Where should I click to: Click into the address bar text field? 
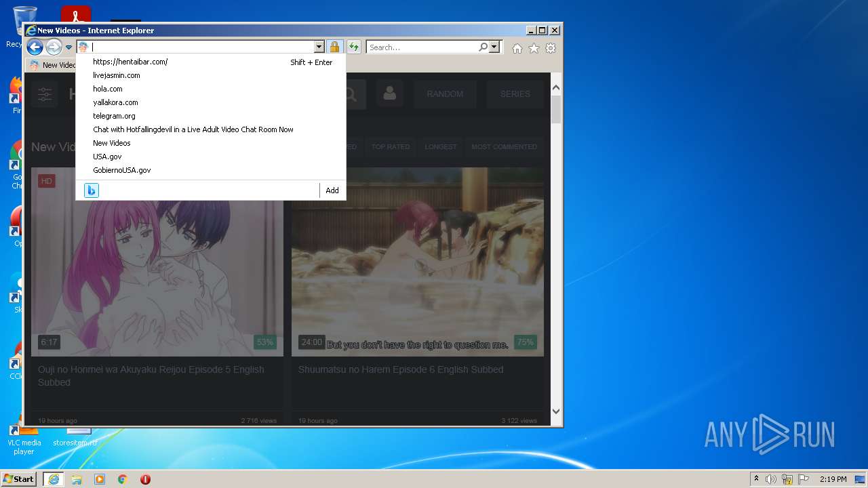coord(202,47)
